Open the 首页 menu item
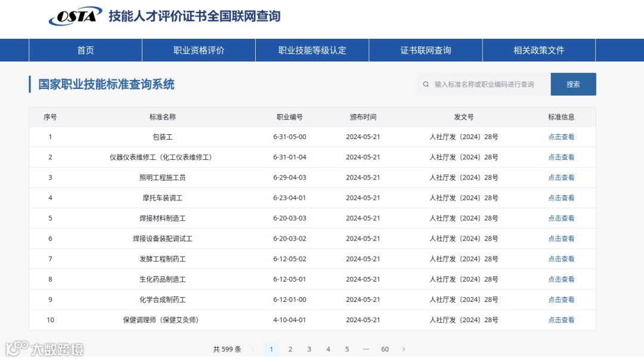Image resolution: width=644 pixels, height=361 pixels. (85, 50)
